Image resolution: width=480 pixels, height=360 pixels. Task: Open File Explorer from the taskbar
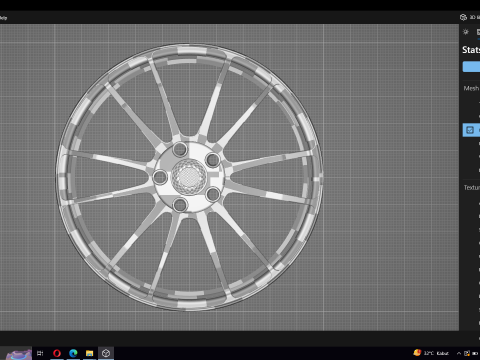[x=89, y=353]
